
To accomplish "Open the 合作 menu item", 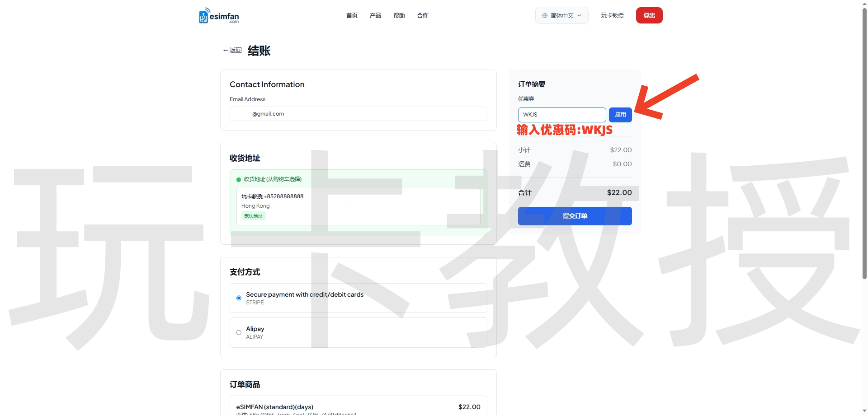I will pos(423,15).
